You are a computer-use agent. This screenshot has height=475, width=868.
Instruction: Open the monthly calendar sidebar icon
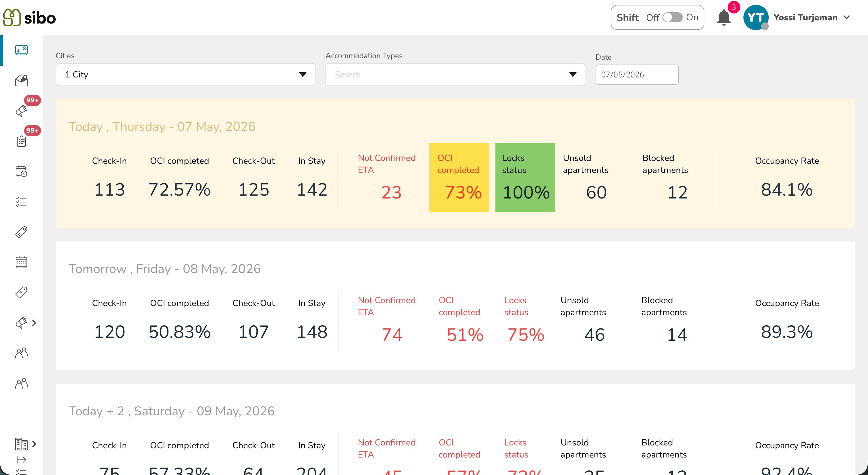[21, 262]
